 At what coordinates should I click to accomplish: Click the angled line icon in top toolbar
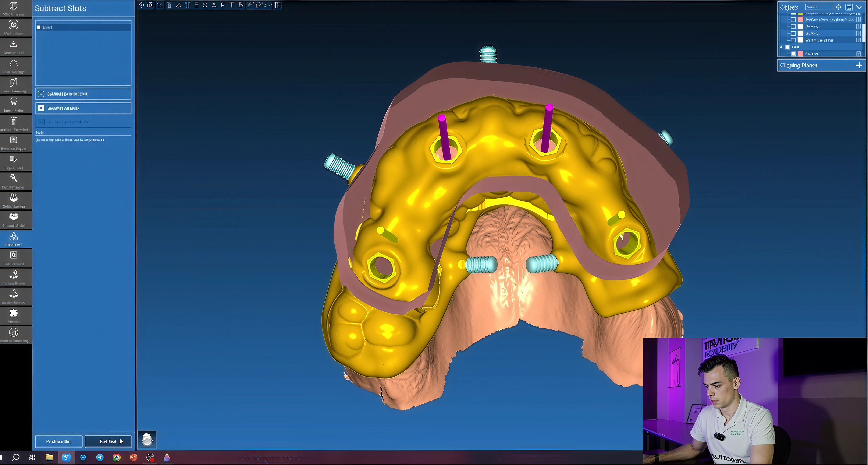tap(268, 5)
